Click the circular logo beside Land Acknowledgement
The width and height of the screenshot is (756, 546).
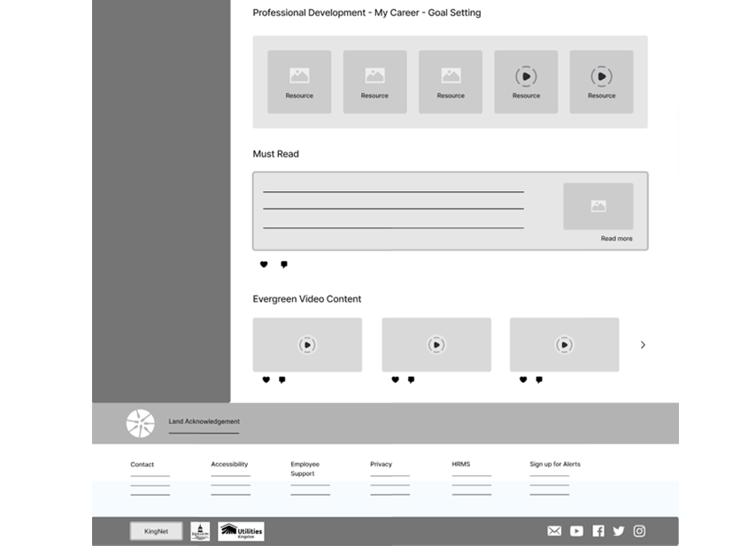pyautogui.click(x=140, y=424)
